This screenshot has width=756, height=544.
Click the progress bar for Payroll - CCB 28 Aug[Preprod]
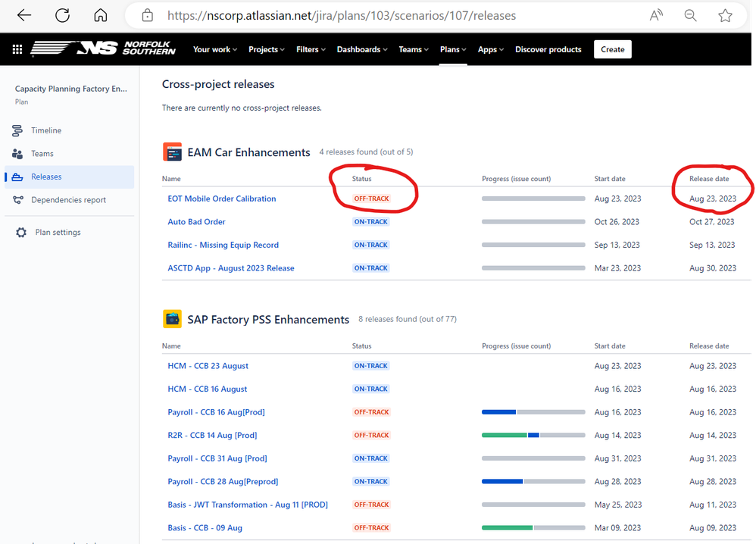point(533,481)
